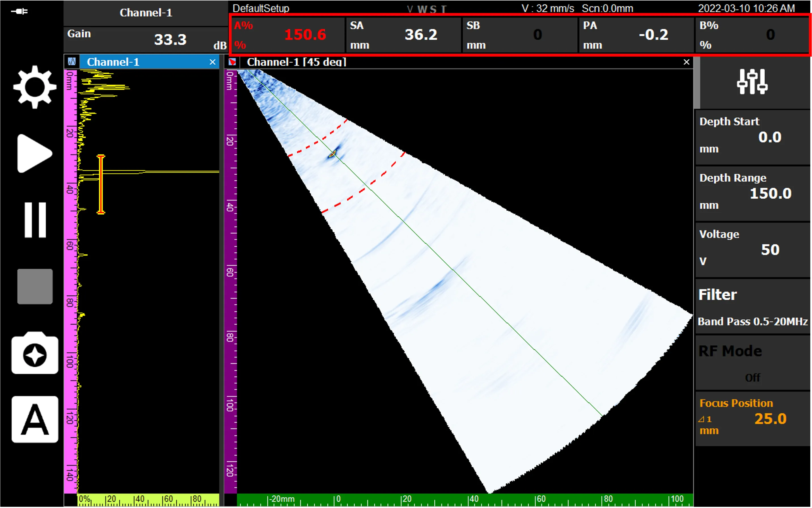Click the date and time 2022-03-10 10:26 AM
This screenshot has height=508, width=812.
point(747,8)
